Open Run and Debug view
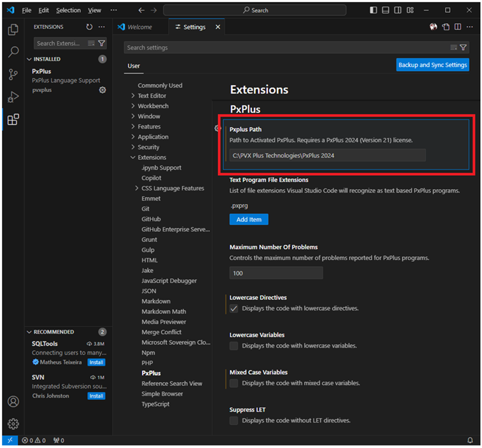Viewport: 482px width, 448px height. (x=13, y=97)
